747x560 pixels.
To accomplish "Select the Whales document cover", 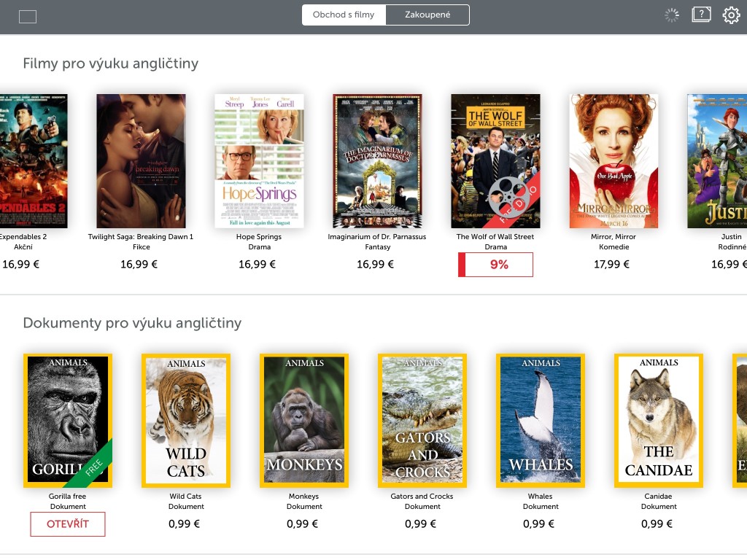I will pyautogui.click(x=541, y=421).
